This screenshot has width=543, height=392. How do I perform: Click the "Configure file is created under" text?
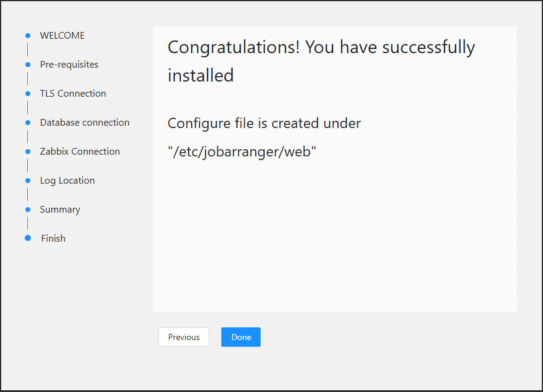click(x=264, y=123)
